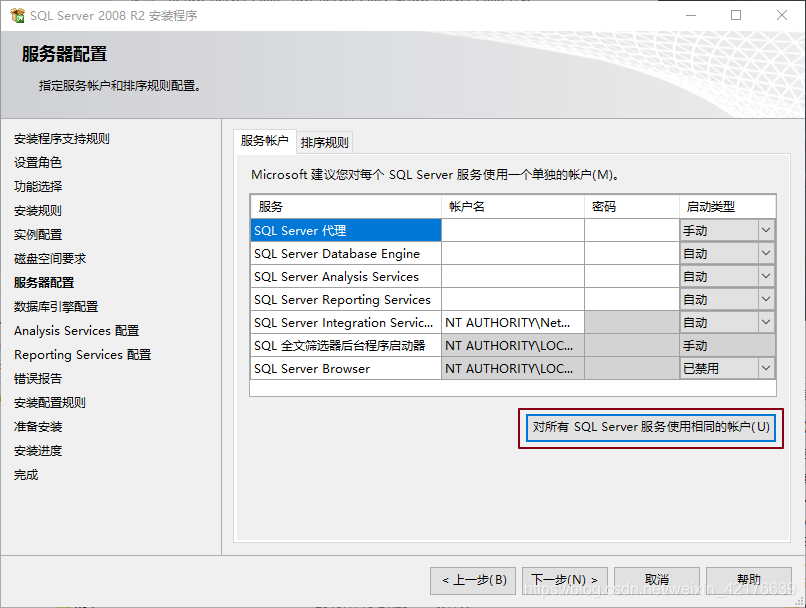Click password field for Database Engine
The width and height of the screenshot is (806, 608).
tap(632, 253)
